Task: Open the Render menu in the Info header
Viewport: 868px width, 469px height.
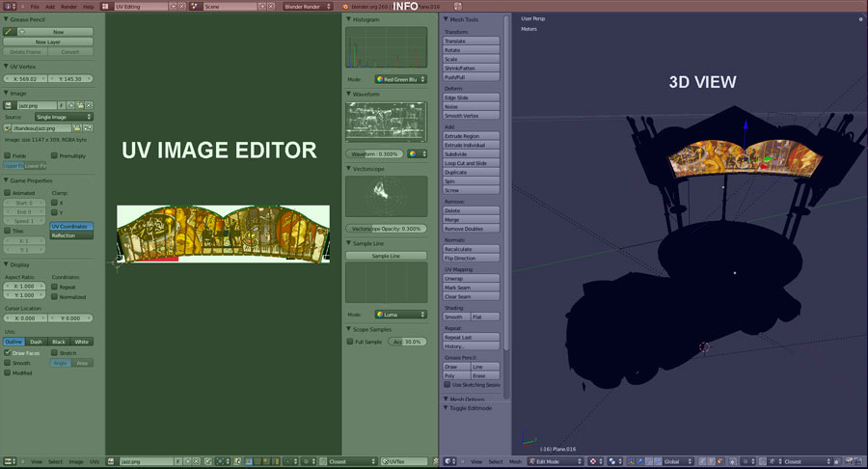Action: tap(68, 7)
